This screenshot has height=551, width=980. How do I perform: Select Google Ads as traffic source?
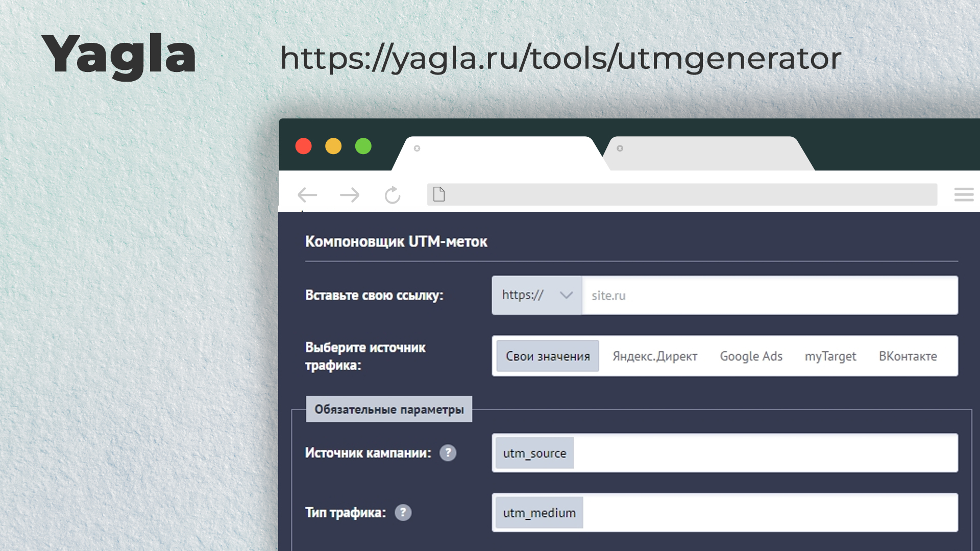751,356
